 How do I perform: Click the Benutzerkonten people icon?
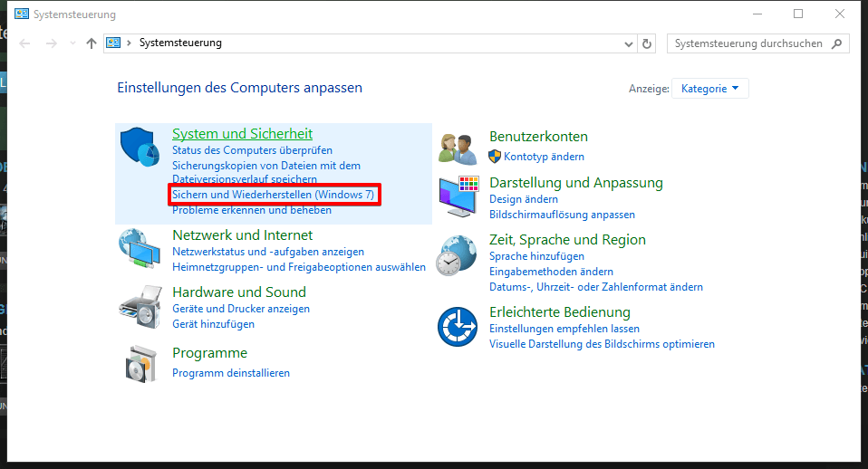click(458, 148)
